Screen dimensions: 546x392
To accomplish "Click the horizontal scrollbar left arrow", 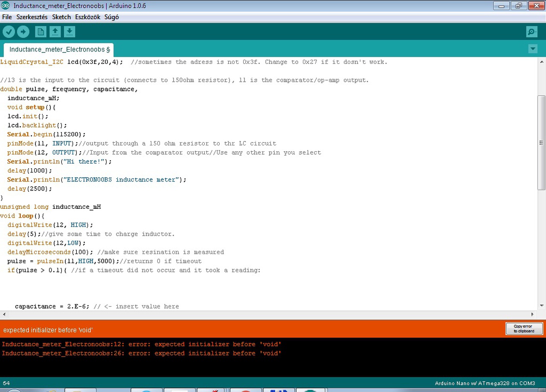I will click(4, 314).
